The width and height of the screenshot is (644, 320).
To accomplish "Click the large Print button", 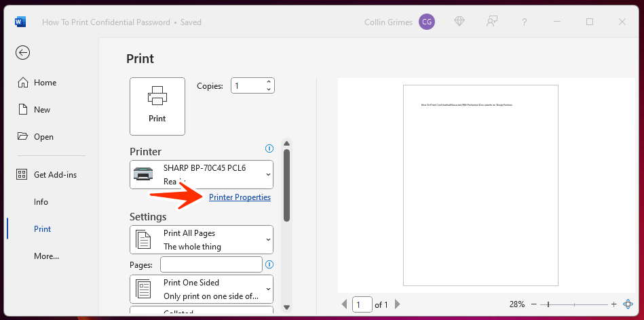I will click(x=157, y=106).
